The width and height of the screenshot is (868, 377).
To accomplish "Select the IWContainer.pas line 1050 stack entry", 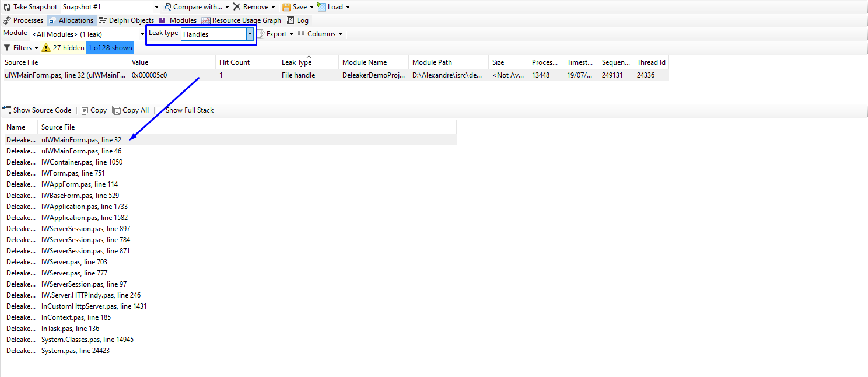I will [82, 162].
